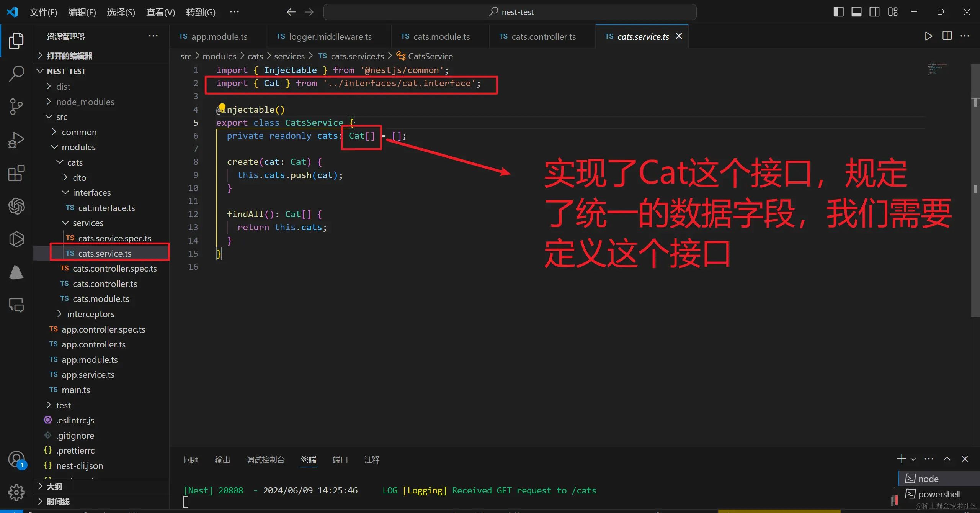This screenshot has width=980, height=513.
Task: Navigate forward with the right arrow
Action: point(309,12)
